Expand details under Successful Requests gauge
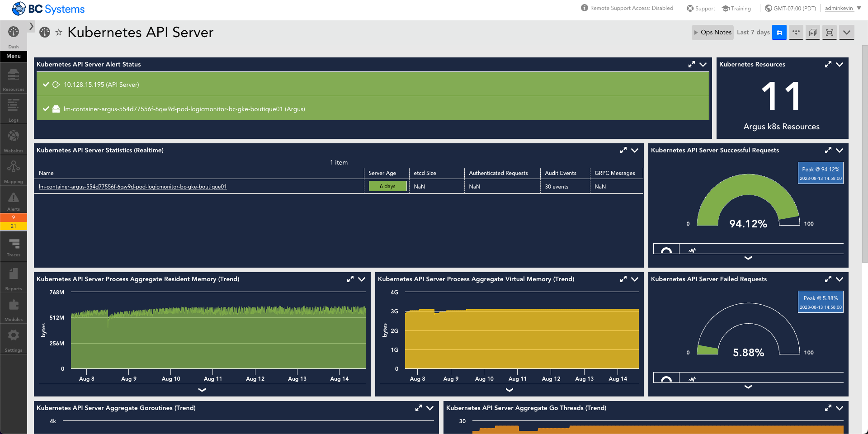Screen dimensions: 868x434 (x=748, y=258)
